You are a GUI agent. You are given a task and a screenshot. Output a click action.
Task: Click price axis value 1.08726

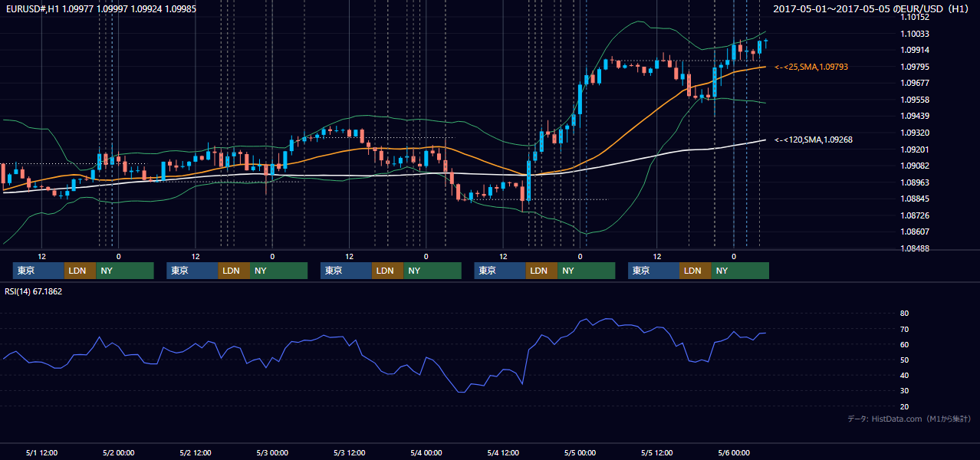[914, 215]
